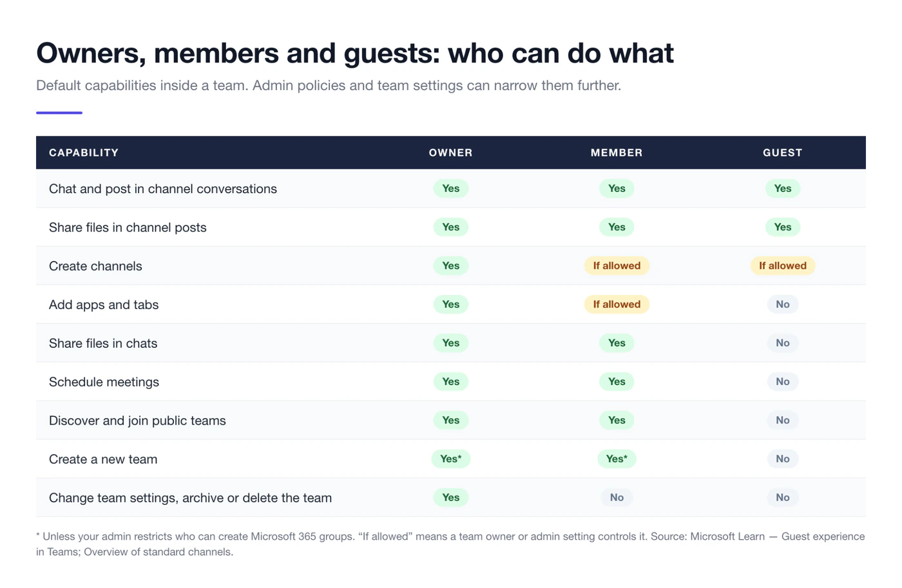
Task: Click Member 'Yes' for Discover and join public teams
Action: [x=617, y=420]
